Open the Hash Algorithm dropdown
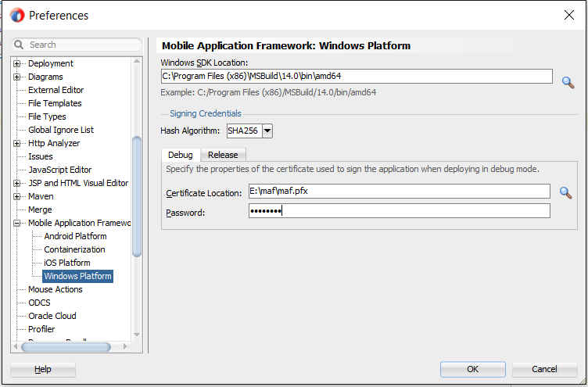Image resolution: width=588 pixels, height=387 pixels. [x=267, y=131]
